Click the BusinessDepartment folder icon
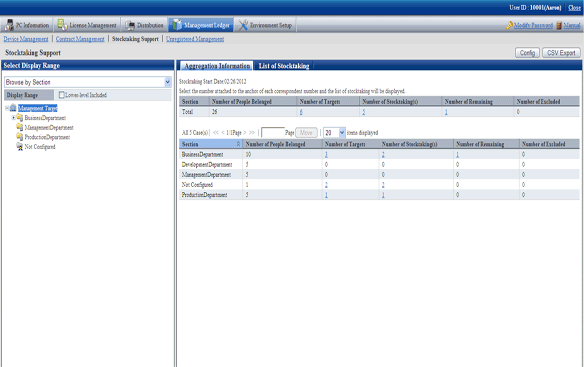This screenshot has height=367, width=584. 19,118
